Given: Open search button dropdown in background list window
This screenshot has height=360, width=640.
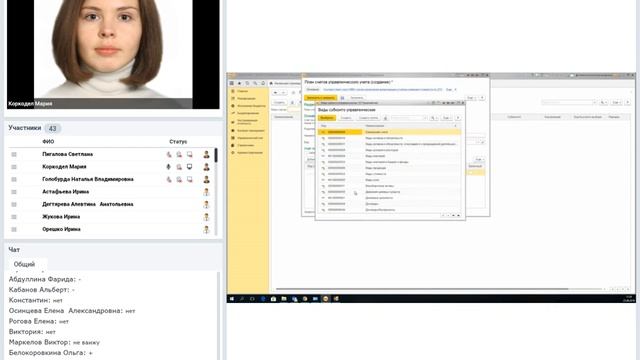Looking at the screenshot, I should click(x=603, y=102).
